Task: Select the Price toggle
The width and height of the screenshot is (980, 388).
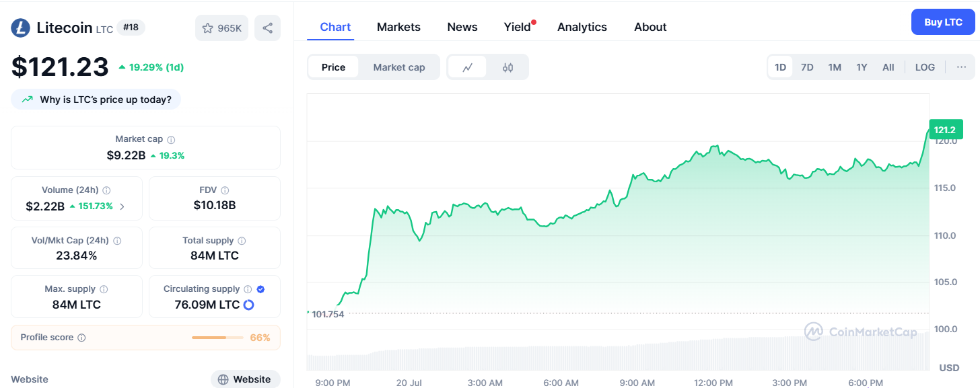Action: pos(334,67)
